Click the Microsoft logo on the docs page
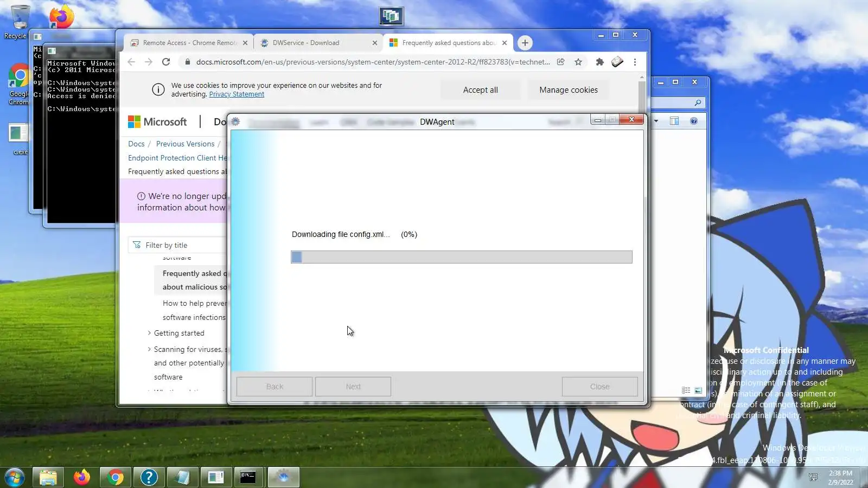 click(157, 122)
